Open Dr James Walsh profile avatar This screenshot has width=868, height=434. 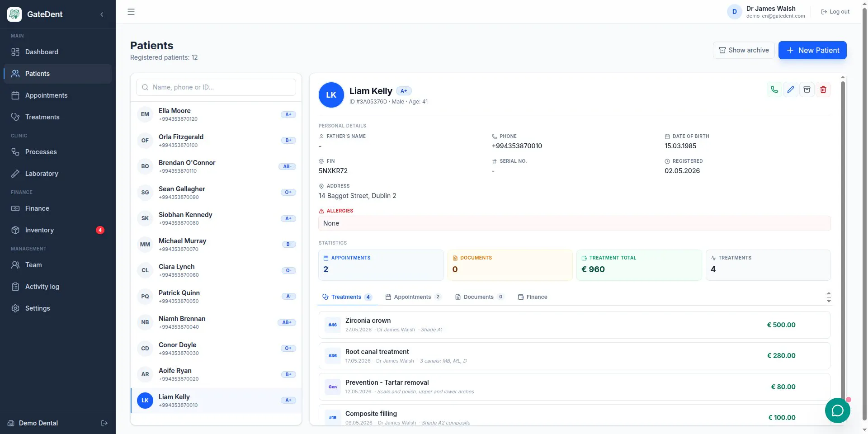click(734, 12)
